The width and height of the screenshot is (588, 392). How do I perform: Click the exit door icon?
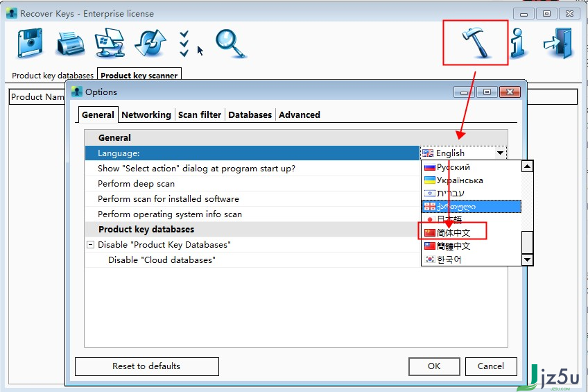click(x=558, y=43)
